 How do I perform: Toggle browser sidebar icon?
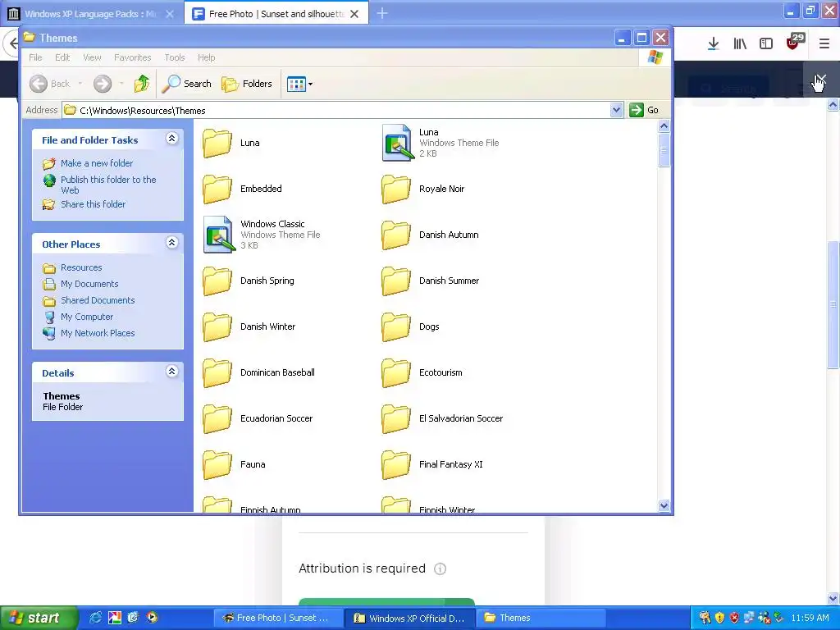766,44
